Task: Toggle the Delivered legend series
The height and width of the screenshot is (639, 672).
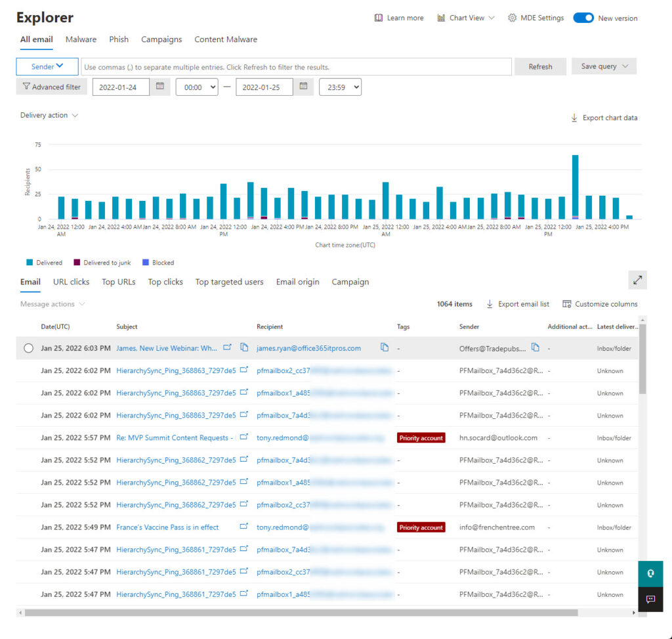Action: pyautogui.click(x=44, y=263)
